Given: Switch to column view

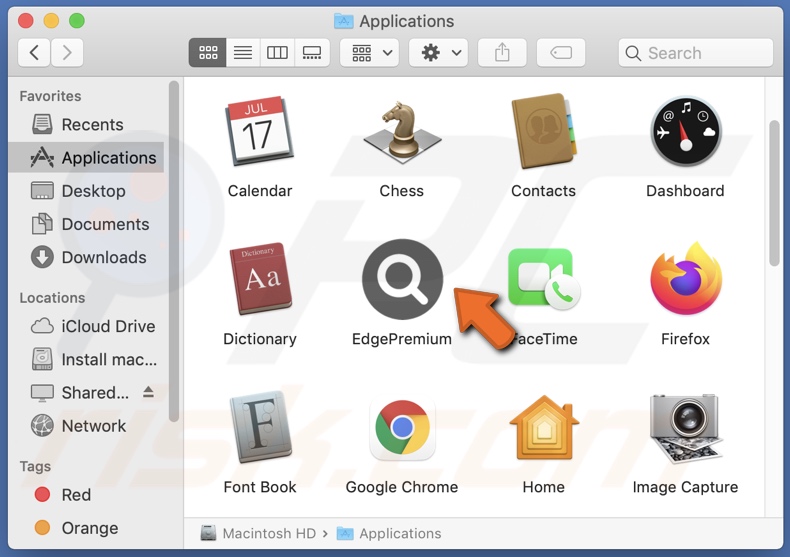Looking at the screenshot, I should coord(277,52).
